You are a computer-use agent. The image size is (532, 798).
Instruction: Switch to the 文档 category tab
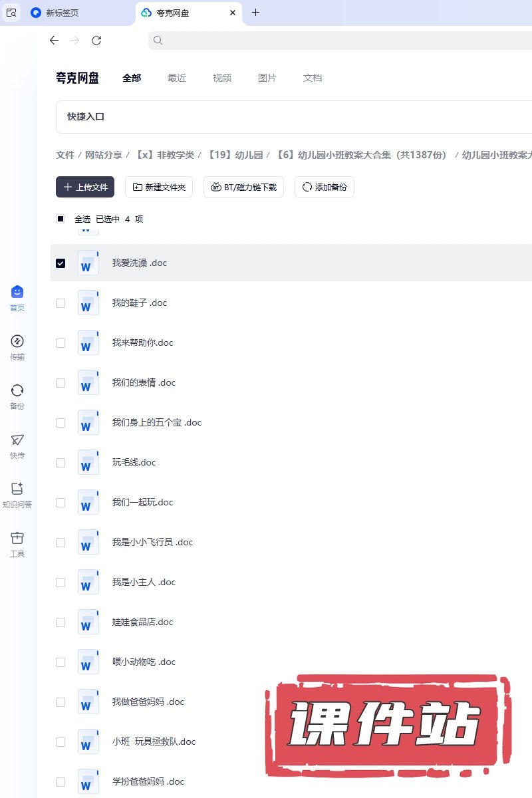coord(313,78)
